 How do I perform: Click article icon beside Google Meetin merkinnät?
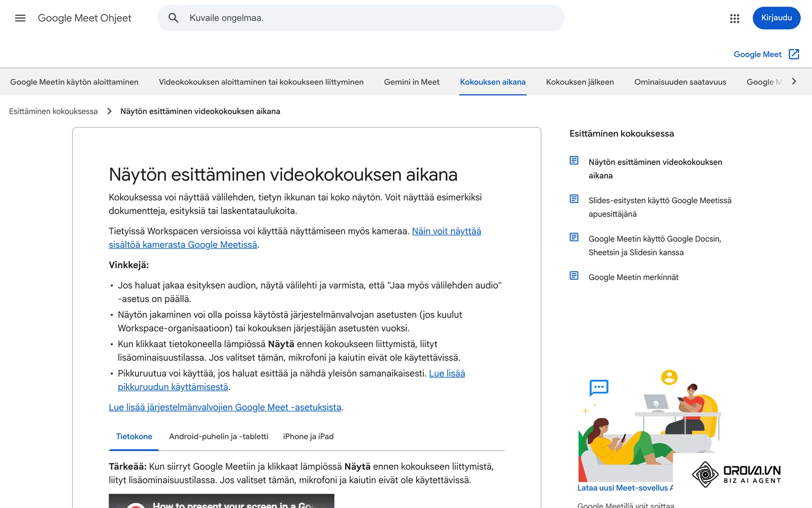[x=574, y=276]
